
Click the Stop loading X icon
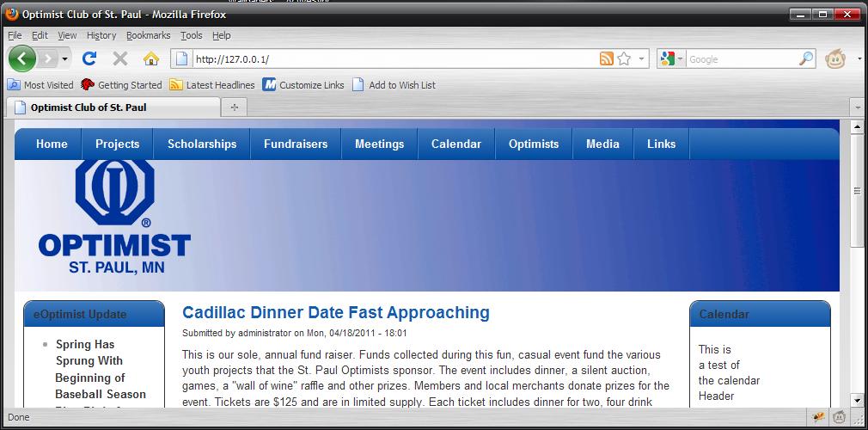tap(120, 58)
